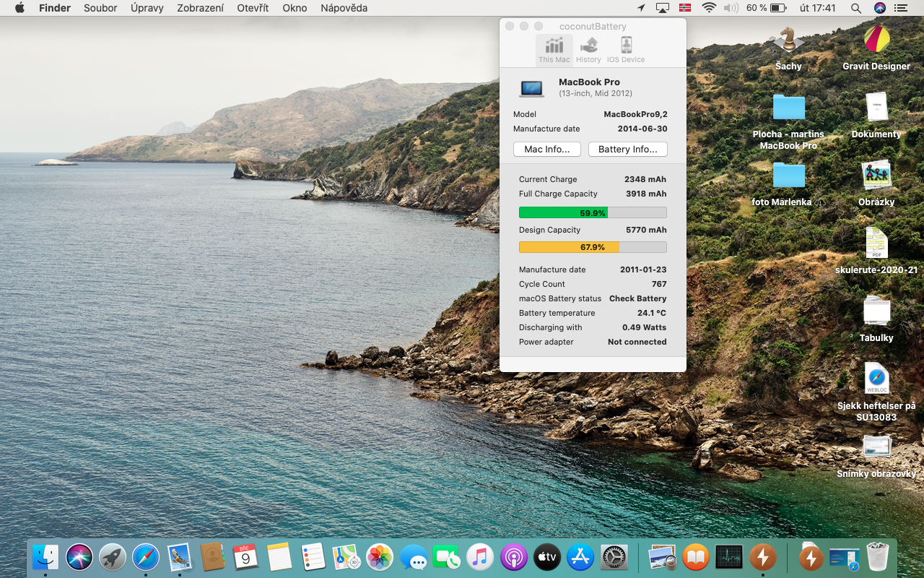The image size is (924, 578).
Task: Click the Mac Info... button
Action: pyautogui.click(x=546, y=150)
